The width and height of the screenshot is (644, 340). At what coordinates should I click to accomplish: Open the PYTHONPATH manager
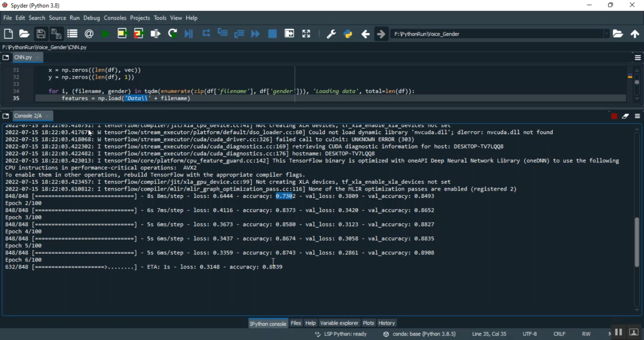(x=348, y=34)
